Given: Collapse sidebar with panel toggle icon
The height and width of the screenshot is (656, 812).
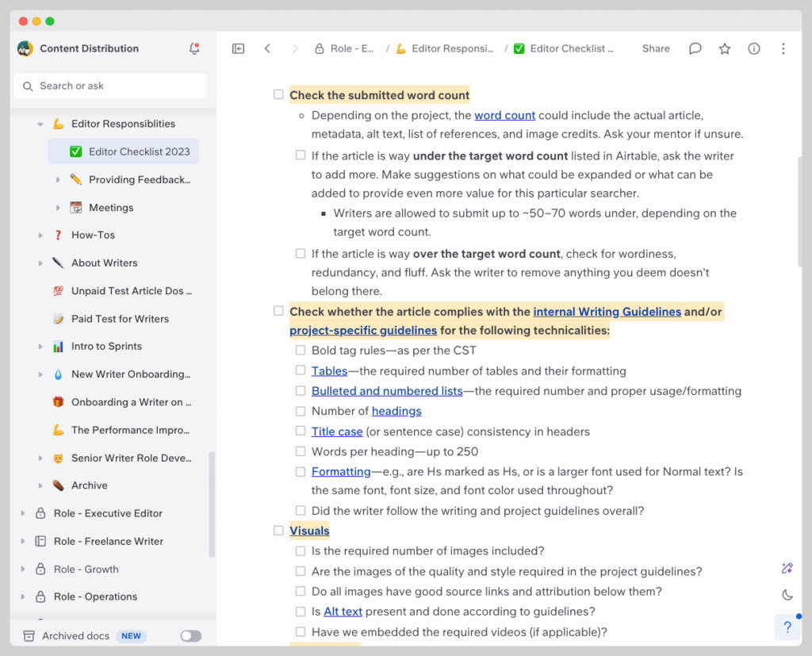Looking at the screenshot, I should [x=238, y=48].
